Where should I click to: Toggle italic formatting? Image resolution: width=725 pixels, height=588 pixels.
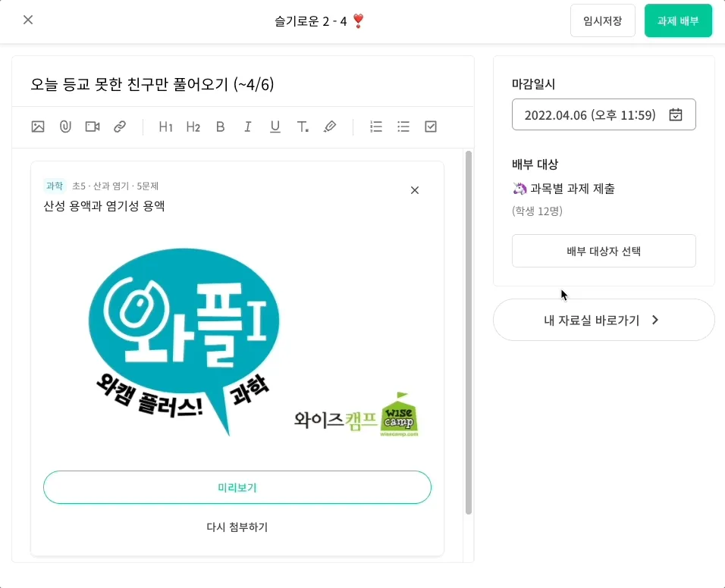pyautogui.click(x=248, y=127)
